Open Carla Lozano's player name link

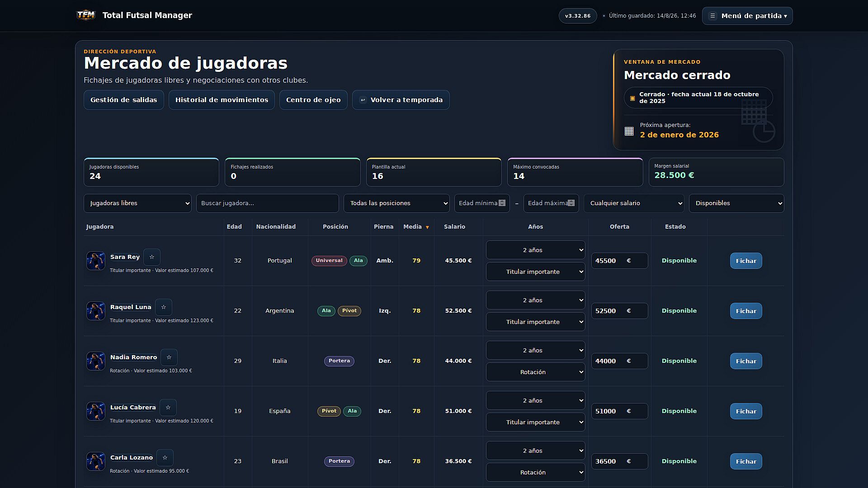pyautogui.click(x=132, y=458)
